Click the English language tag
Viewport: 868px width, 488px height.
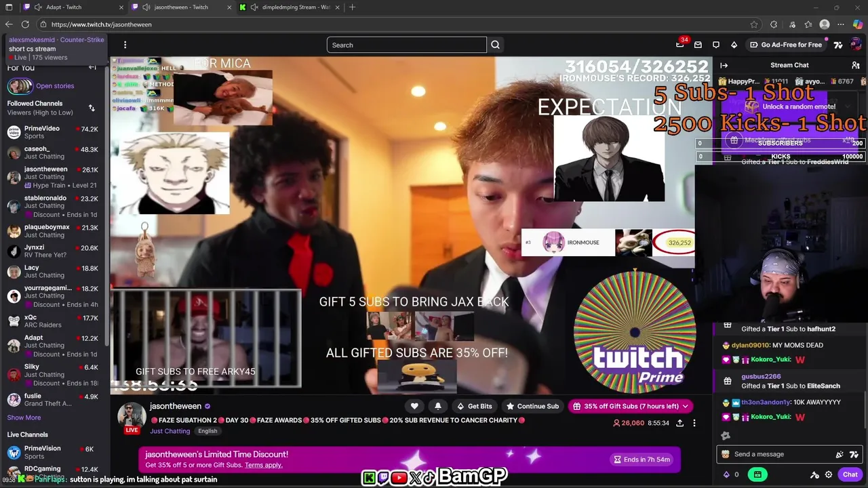click(x=208, y=431)
